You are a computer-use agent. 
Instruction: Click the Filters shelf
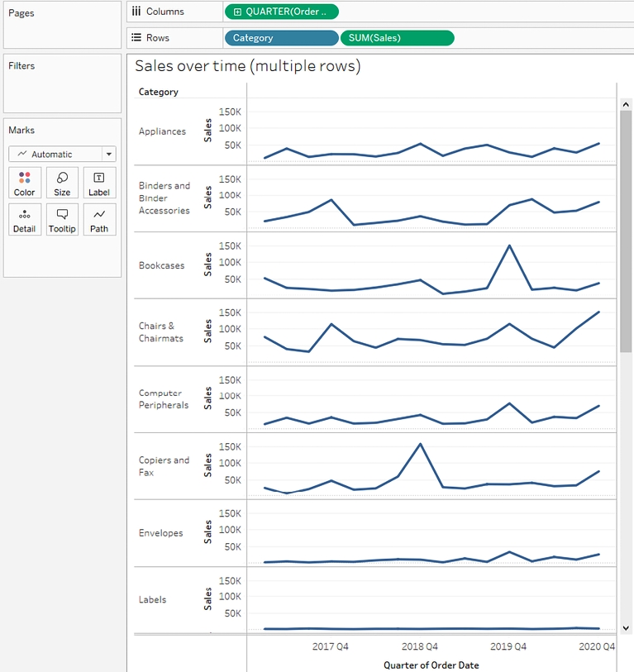point(62,83)
